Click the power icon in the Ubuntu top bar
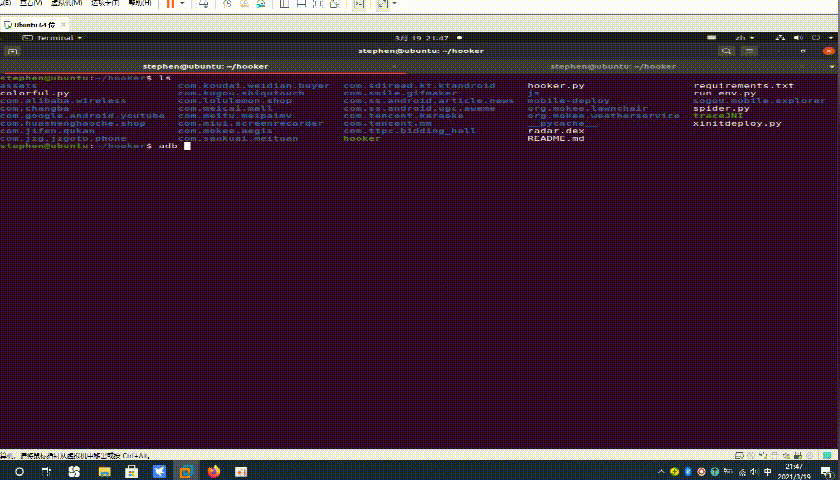 (815, 38)
